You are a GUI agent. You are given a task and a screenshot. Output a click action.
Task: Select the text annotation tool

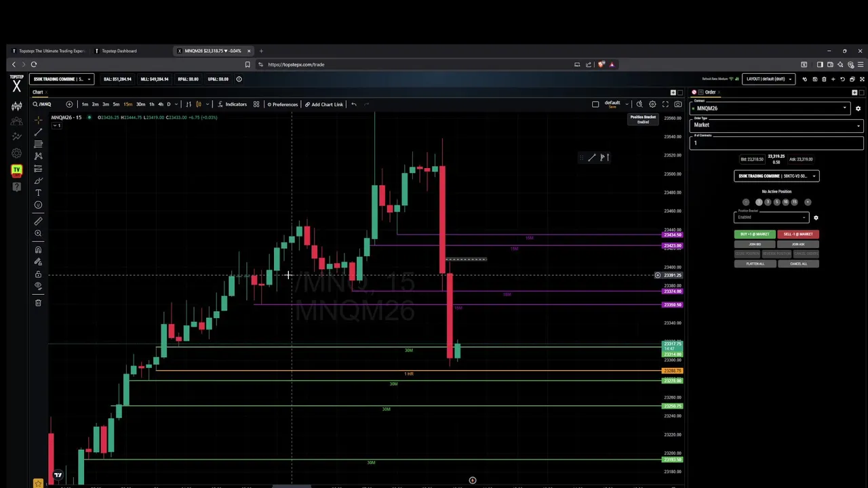[x=38, y=192]
